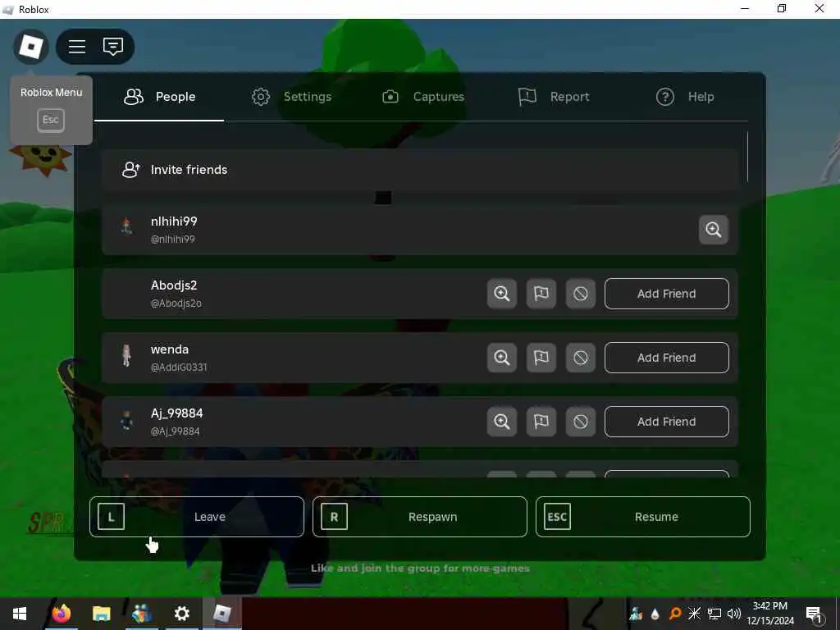Open File Explorer from taskbar

(x=101, y=614)
